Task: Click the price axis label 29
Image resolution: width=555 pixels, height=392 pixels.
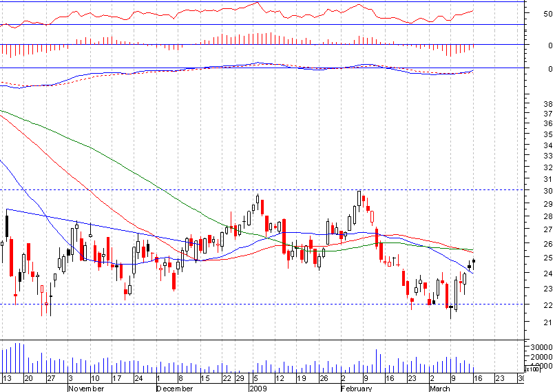Action: click(x=548, y=204)
